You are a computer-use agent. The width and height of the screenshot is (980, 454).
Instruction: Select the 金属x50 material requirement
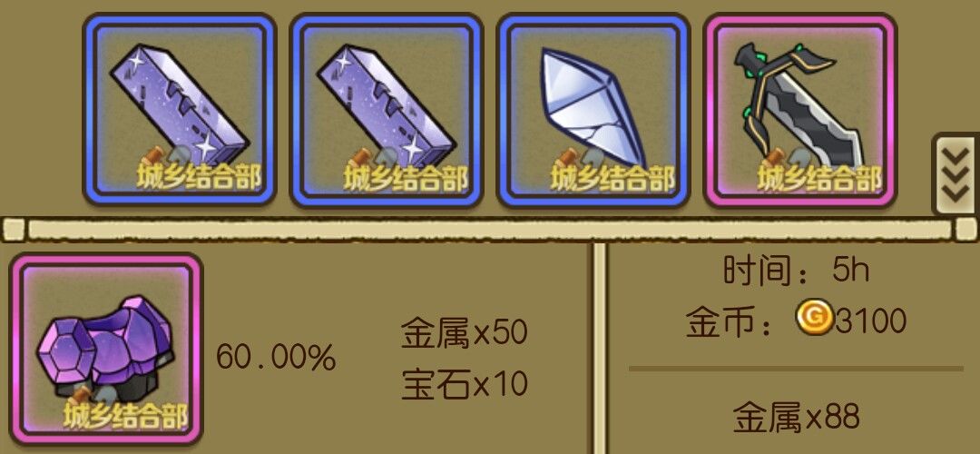tap(464, 333)
